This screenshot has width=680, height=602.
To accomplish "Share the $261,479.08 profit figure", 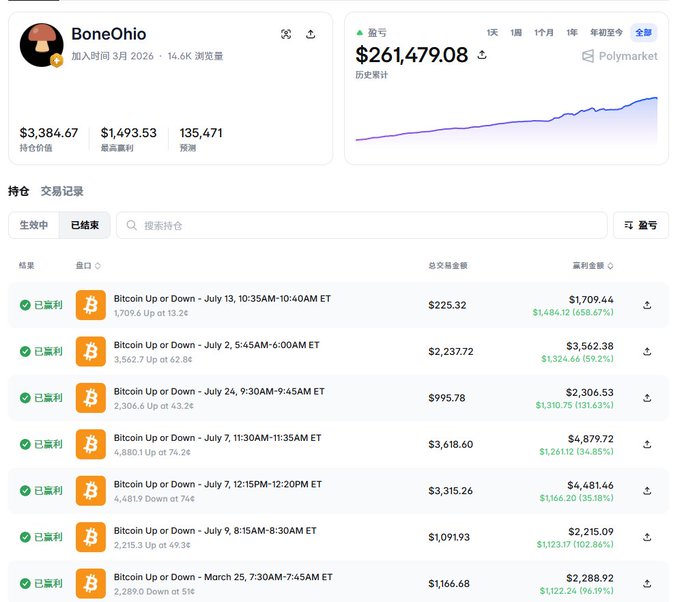I will coord(482,55).
